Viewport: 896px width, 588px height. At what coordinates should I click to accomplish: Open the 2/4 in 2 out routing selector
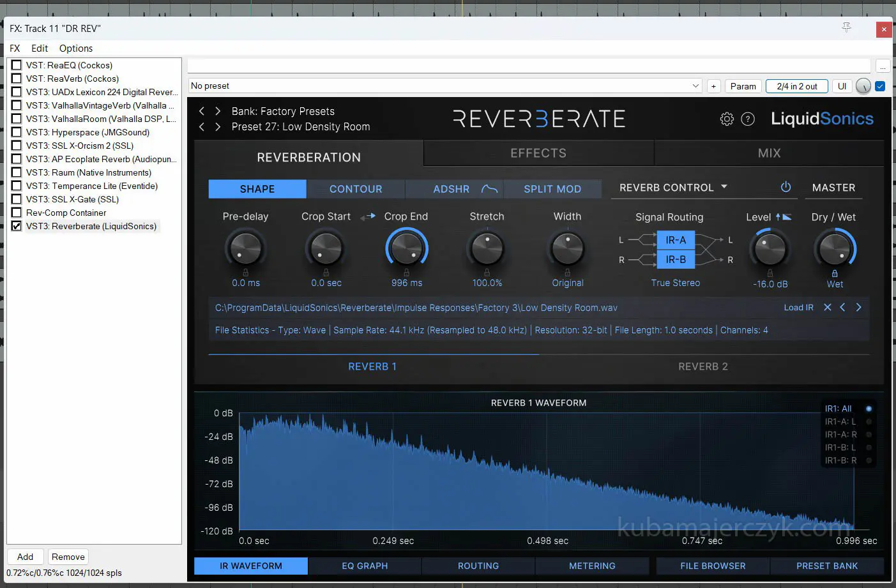796,86
